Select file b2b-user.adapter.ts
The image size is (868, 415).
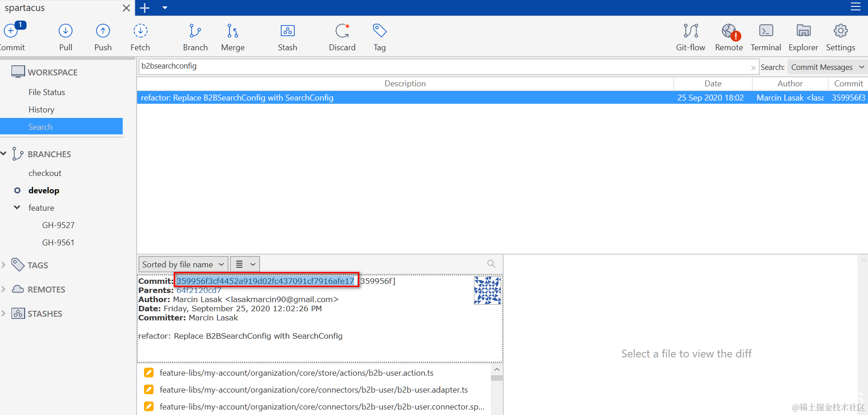(314, 390)
